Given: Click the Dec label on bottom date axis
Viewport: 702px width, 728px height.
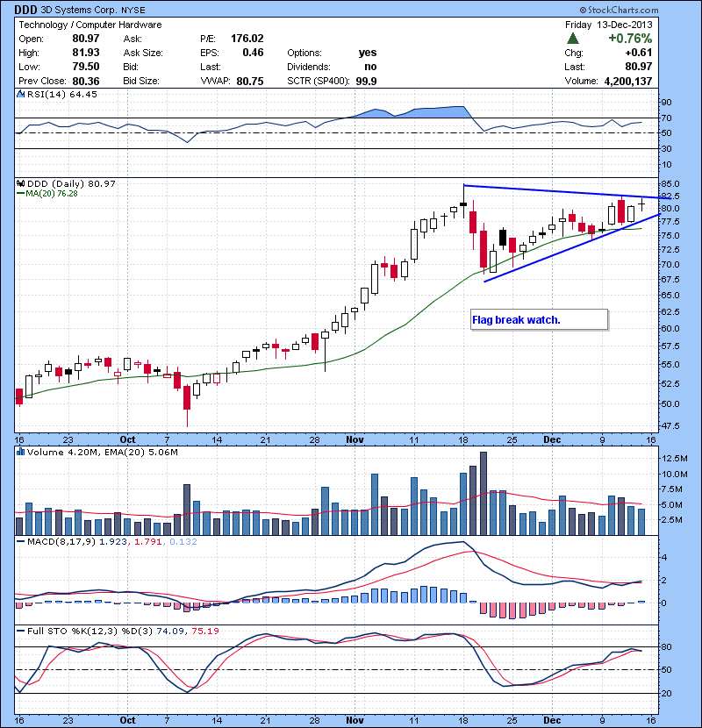Looking at the screenshot, I should click(x=552, y=721).
